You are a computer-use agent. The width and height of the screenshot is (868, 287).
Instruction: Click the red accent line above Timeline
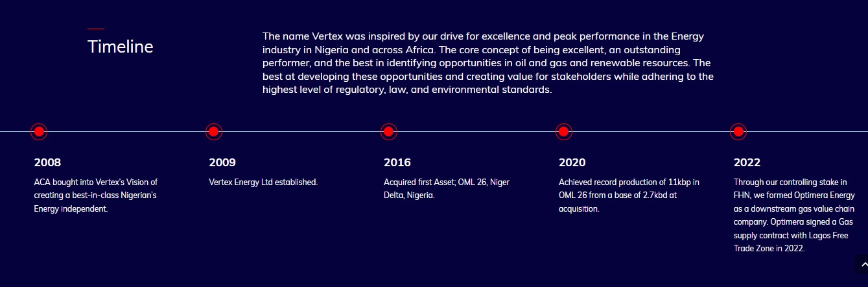click(95, 29)
